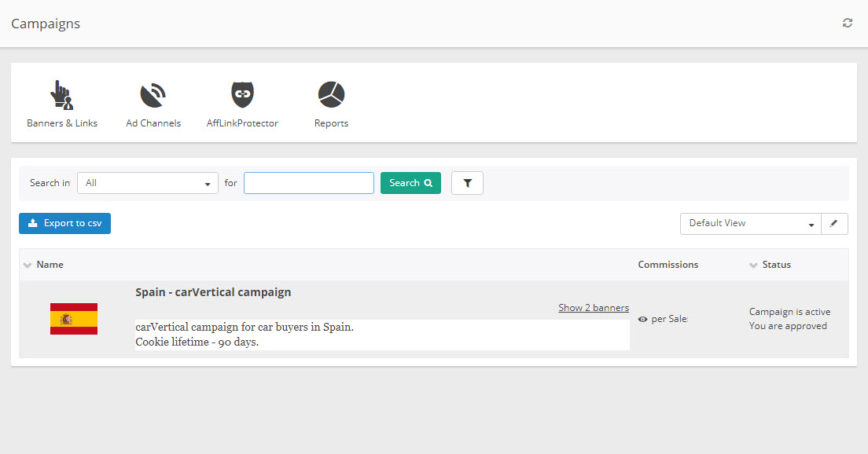The image size is (868, 454).
Task: Click the Spain flag campaign thumbnail
Action: click(x=74, y=319)
